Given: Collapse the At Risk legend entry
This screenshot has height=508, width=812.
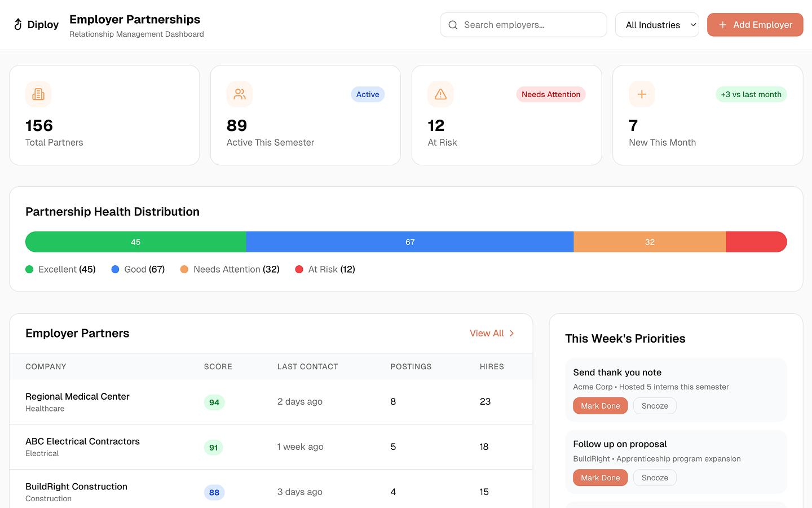Looking at the screenshot, I should (x=325, y=269).
